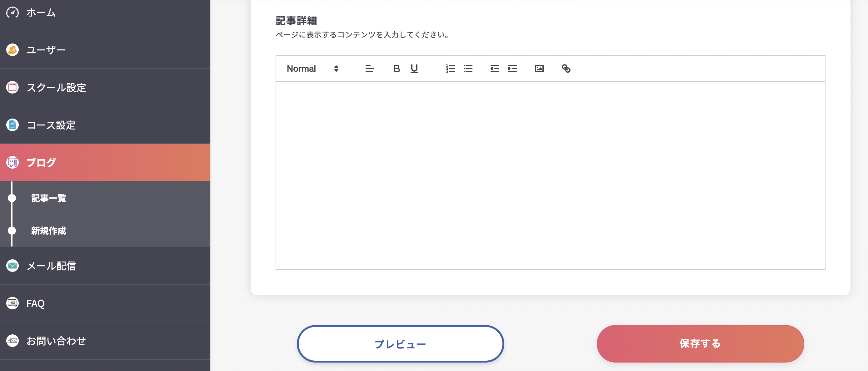
Task: Click the insert image icon
Action: 539,68
